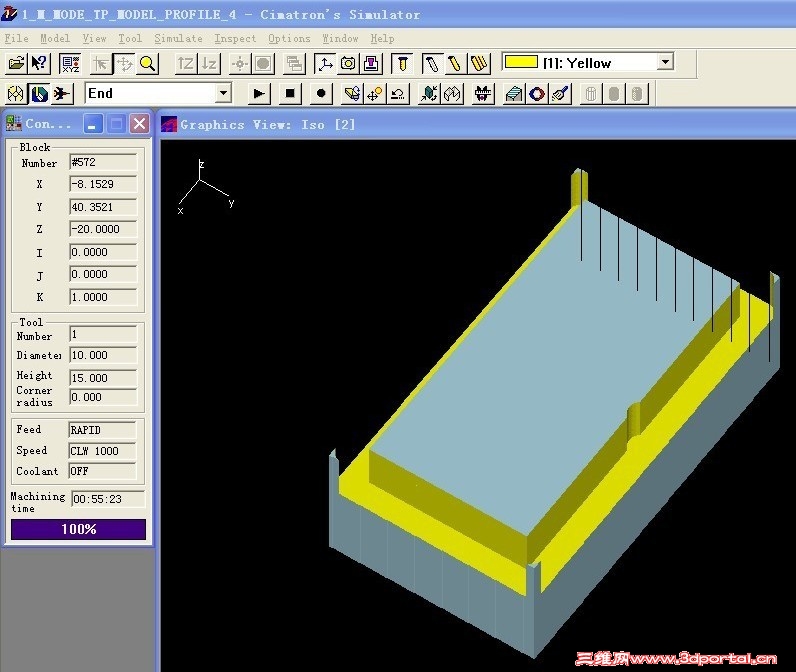Click the yellow magnifier zoom tool
Screen dimensions: 796x672
pos(147,63)
